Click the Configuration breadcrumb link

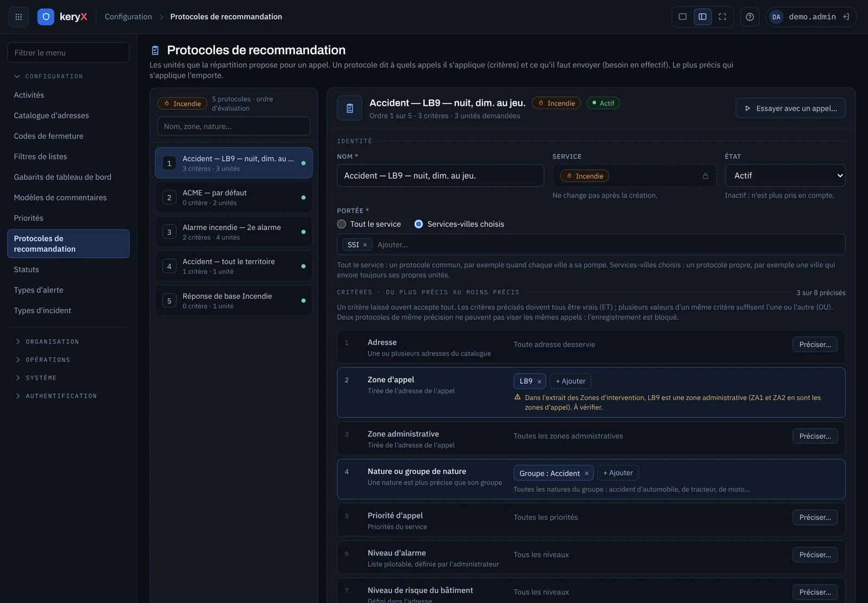click(128, 17)
